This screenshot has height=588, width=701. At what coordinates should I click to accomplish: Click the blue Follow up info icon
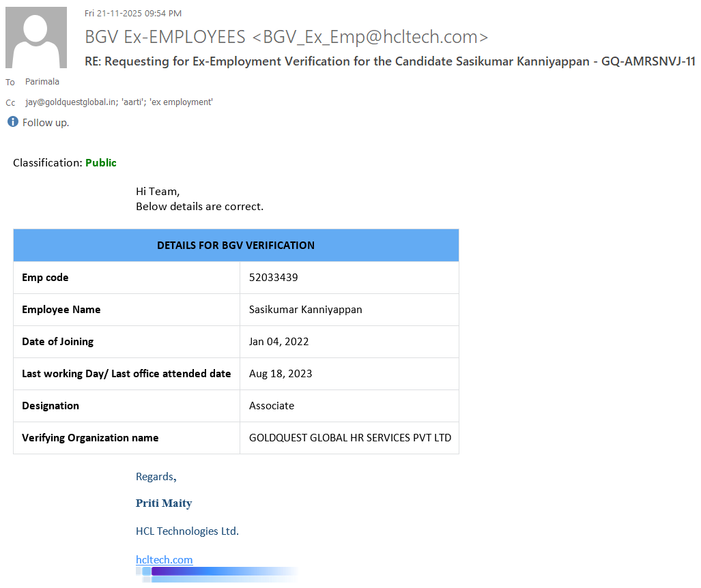[x=12, y=122]
